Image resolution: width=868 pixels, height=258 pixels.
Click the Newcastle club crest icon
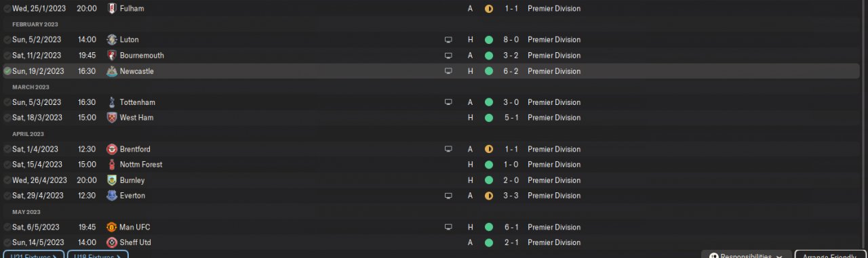pyautogui.click(x=112, y=71)
